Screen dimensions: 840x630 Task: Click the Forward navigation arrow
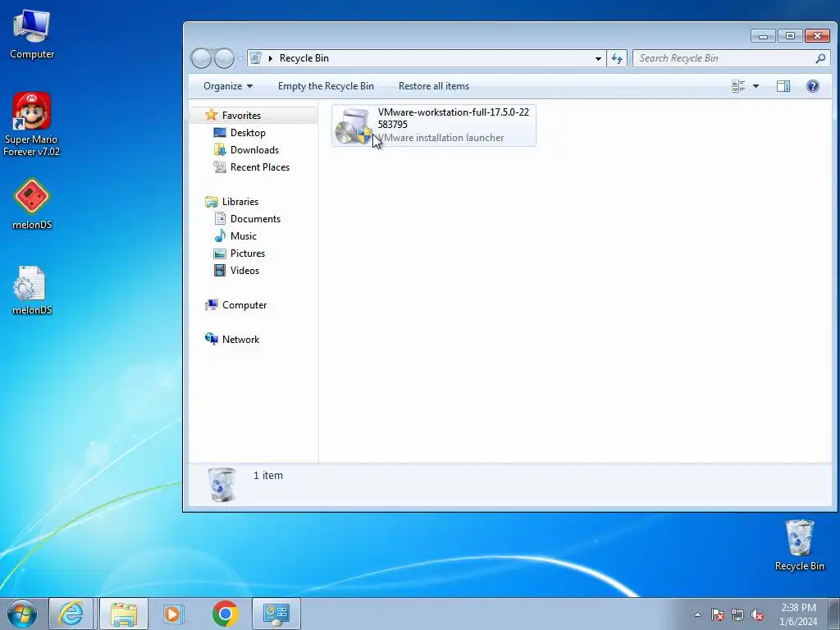click(x=224, y=58)
